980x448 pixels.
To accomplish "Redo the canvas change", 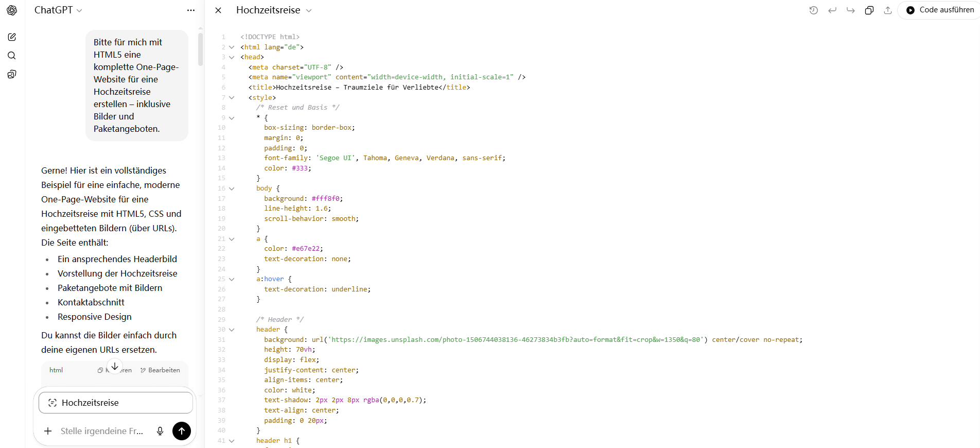I will click(x=851, y=10).
